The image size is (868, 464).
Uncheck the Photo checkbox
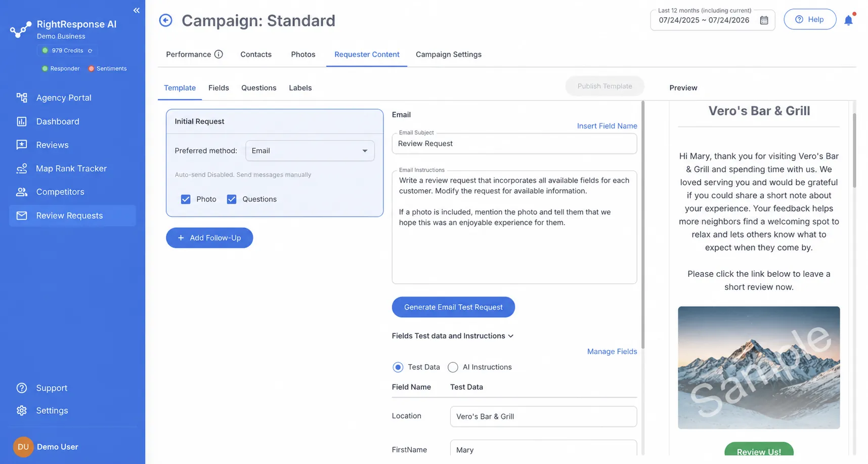pos(186,199)
